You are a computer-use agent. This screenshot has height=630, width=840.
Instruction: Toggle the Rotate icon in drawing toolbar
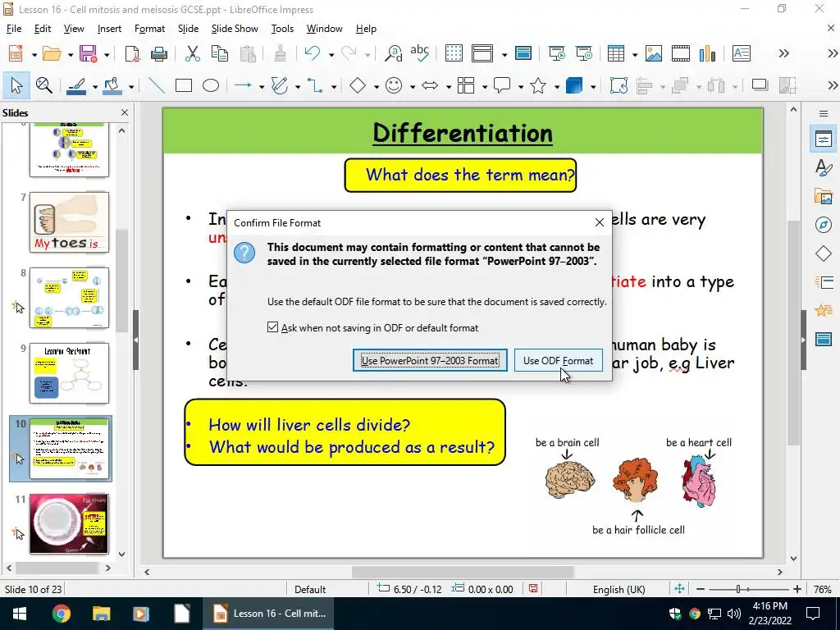(619, 85)
